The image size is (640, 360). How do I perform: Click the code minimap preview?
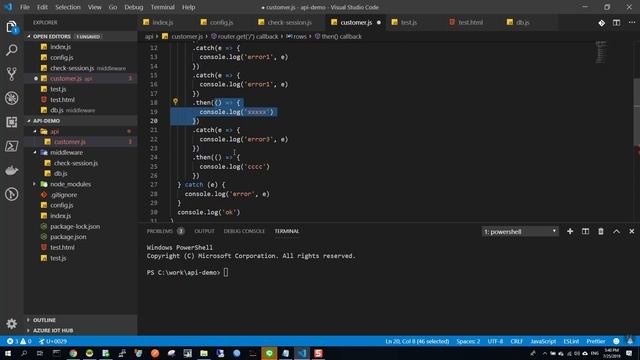click(x=601, y=52)
